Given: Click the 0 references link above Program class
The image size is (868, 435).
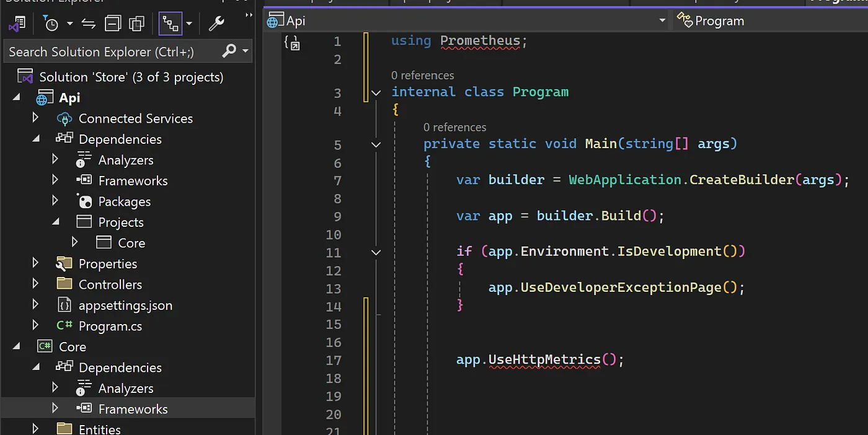Looking at the screenshot, I should (x=422, y=76).
